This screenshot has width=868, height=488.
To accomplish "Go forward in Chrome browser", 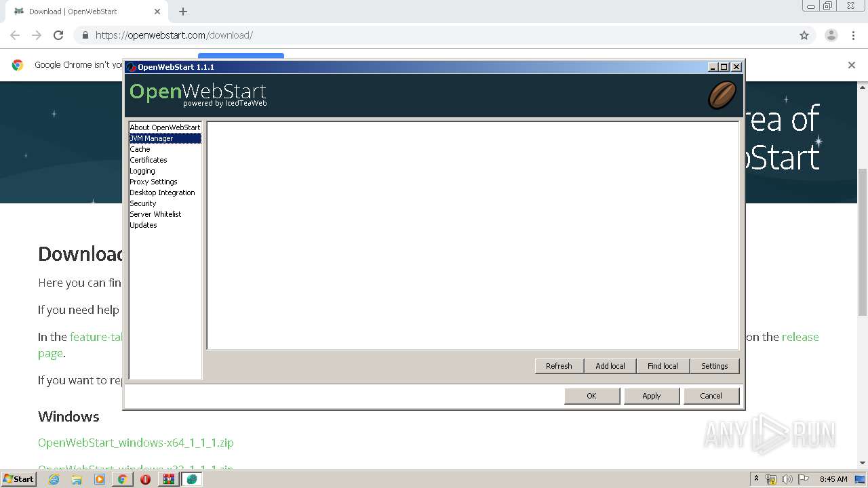I will tap(37, 35).
